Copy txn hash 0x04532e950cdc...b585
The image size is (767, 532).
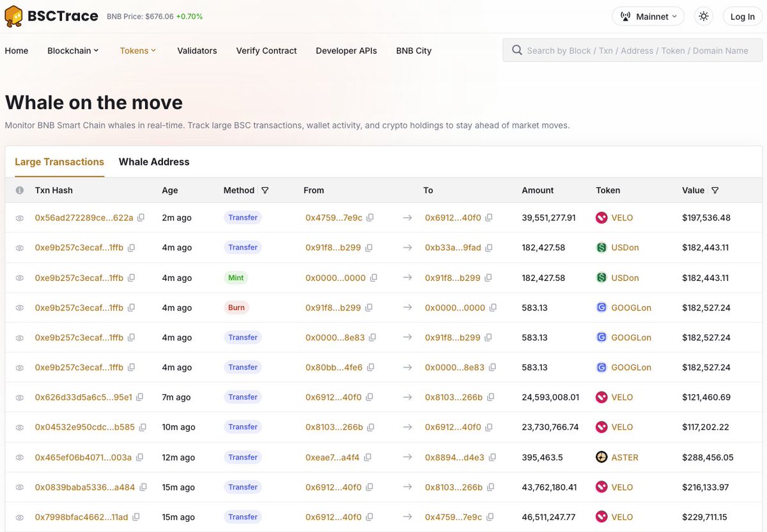(143, 427)
